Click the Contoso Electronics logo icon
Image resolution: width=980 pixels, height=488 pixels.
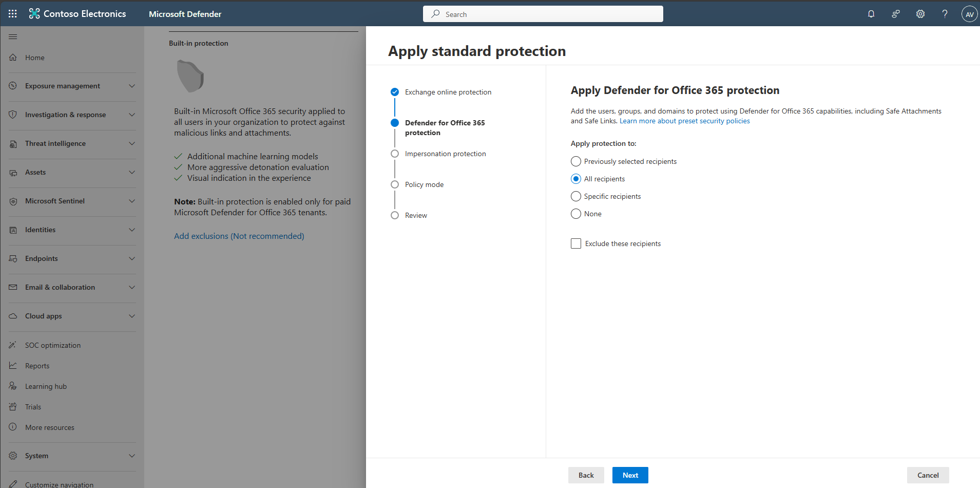pyautogui.click(x=34, y=14)
